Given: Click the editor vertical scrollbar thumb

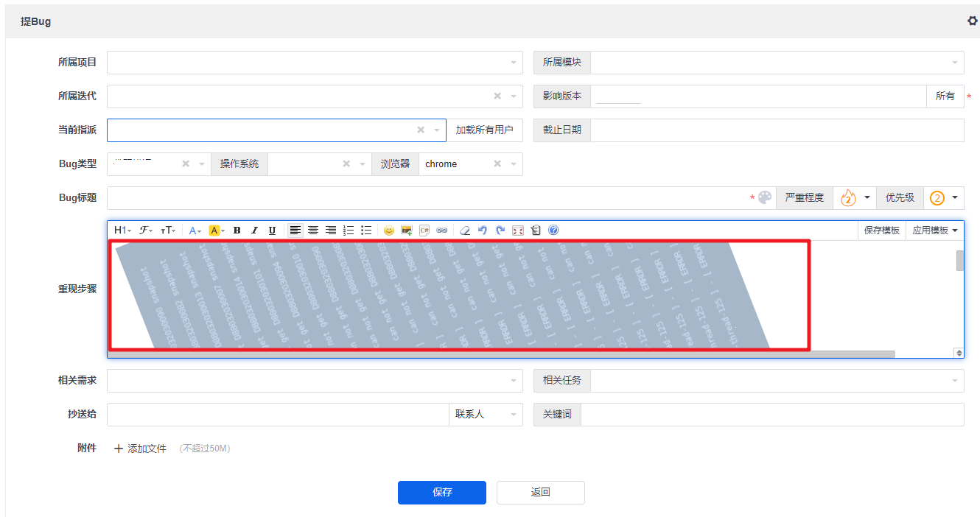Looking at the screenshot, I should 960,261.
